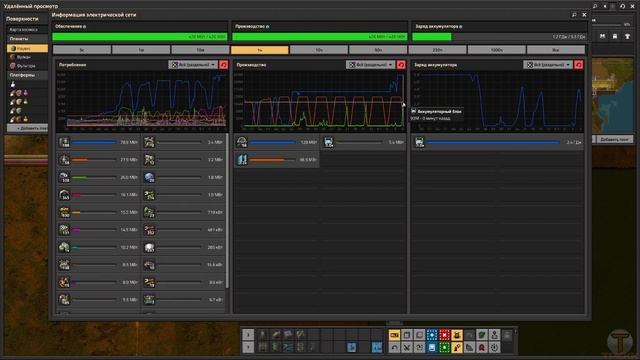Click the red reset button in Производство panel
Screen dimensions: 640x360
click(401, 64)
